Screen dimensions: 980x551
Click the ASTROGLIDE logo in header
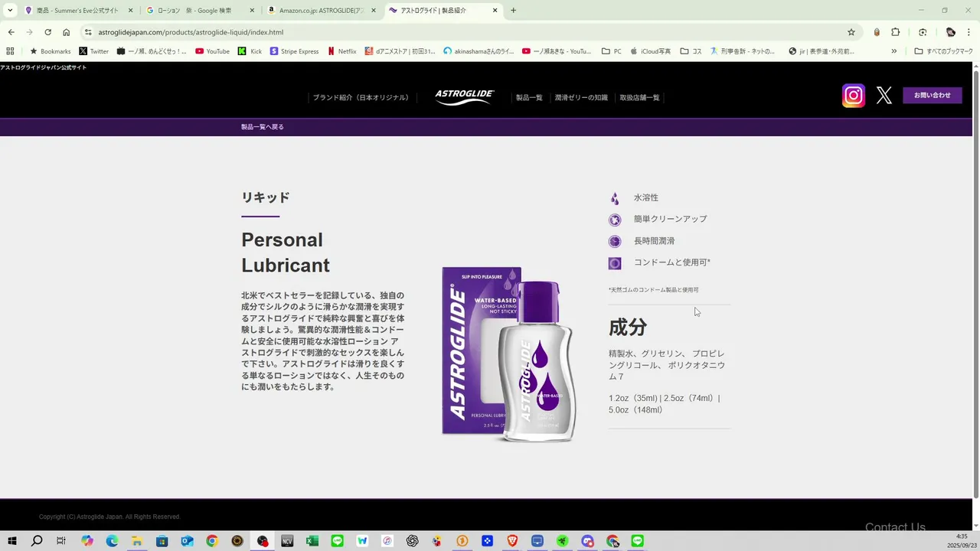click(465, 97)
